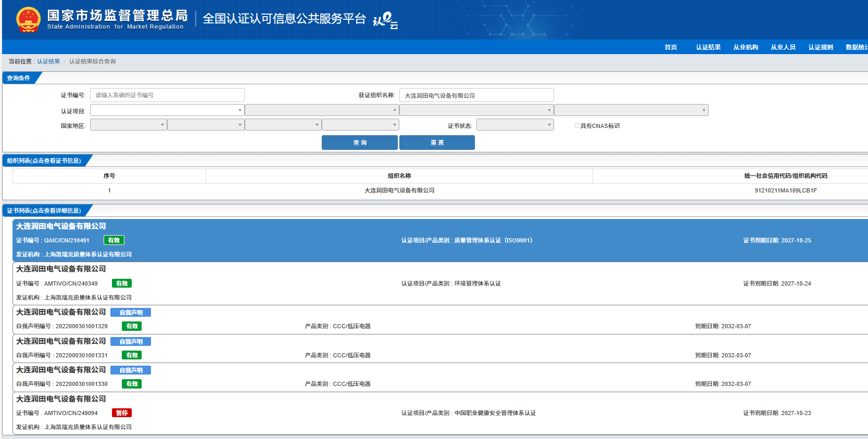
Task: Click the 认证结果 breadcrumb link
Action: click(x=48, y=61)
